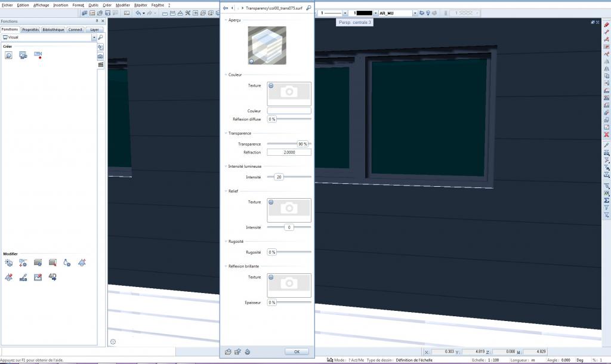Pin the Fonctions panel
The height and width of the screenshot is (364, 611).
coord(97,21)
